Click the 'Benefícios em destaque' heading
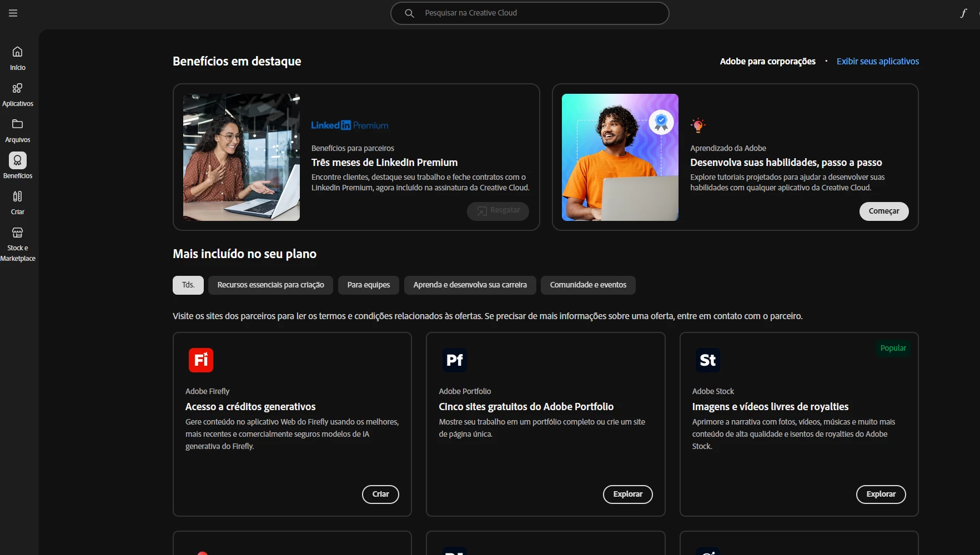 pos(237,62)
